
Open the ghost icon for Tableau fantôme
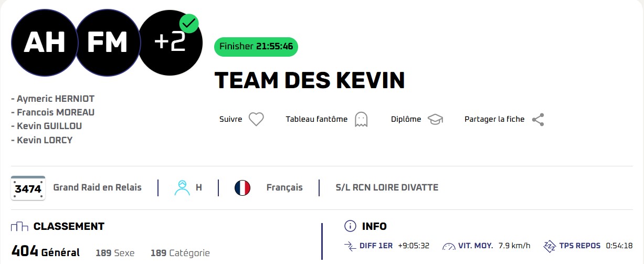(361, 119)
